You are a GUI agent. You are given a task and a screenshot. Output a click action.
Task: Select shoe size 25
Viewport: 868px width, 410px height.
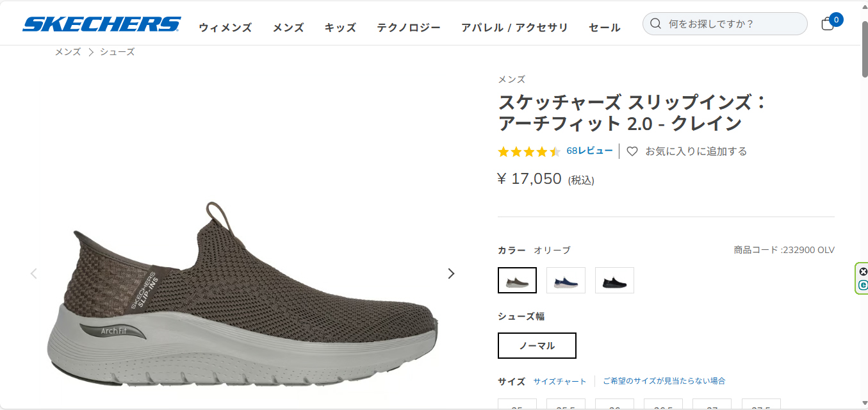coord(517,407)
